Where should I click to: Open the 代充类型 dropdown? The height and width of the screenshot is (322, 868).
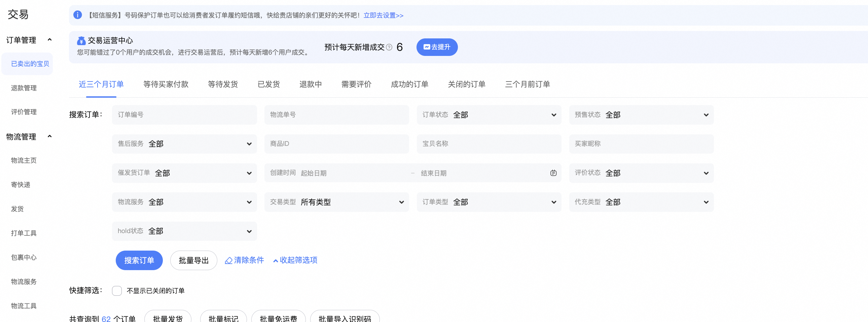click(641, 202)
